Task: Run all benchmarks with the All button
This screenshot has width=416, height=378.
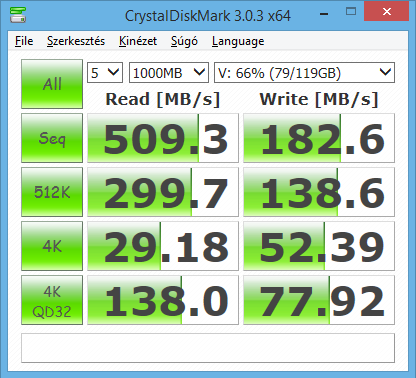Action: [52, 84]
